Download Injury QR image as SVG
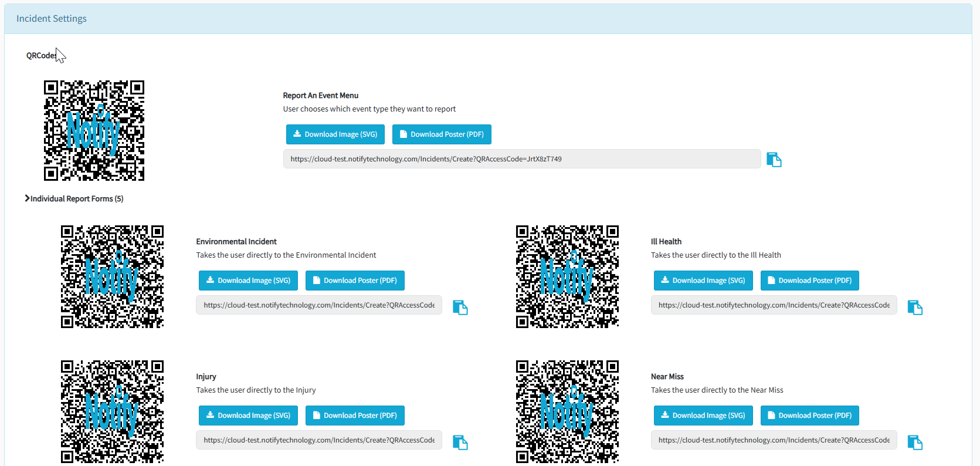The image size is (980, 466). (x=248, y=416)
